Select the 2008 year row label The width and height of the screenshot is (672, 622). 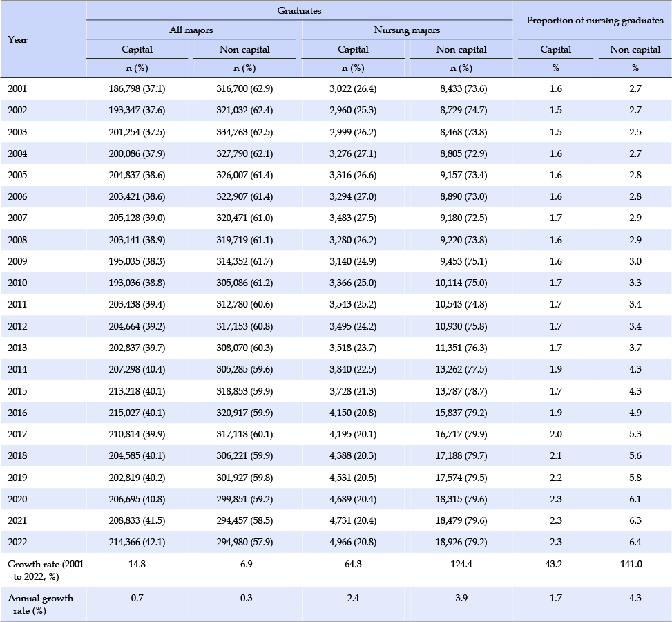click(17, 240)
